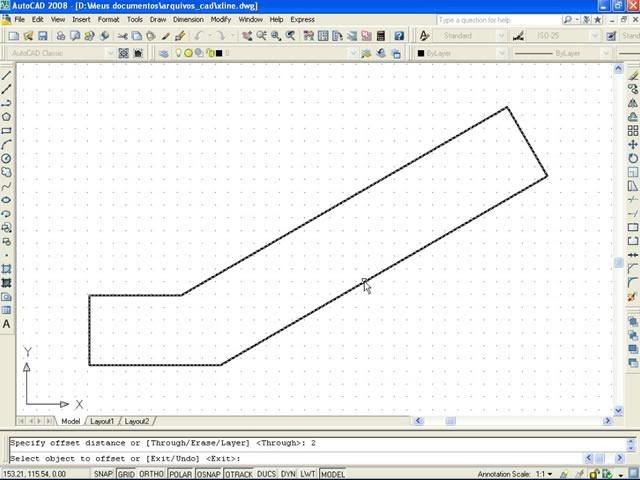Select the Circle draw tool

click(x=6, y=158)
